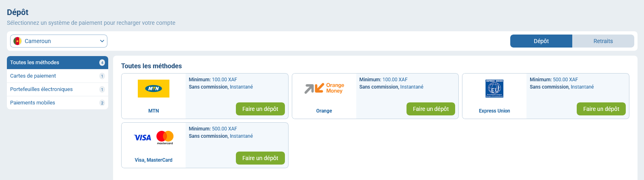Click Minimum 100.00 XAF in Orange card
The height and width of the screenshot is (180, 644).
(383, 80)
